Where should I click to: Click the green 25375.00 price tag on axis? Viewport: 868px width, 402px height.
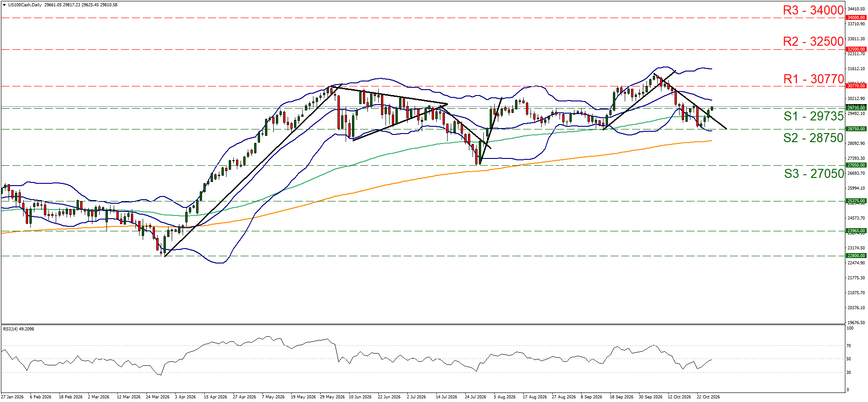pyautogui.click(x=856, y=201)
